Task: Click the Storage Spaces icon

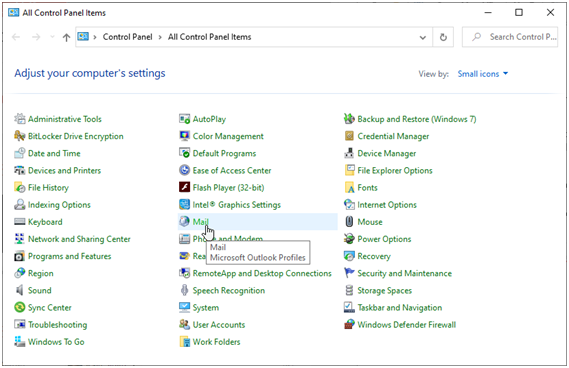Action: click(x=349, y=290)
